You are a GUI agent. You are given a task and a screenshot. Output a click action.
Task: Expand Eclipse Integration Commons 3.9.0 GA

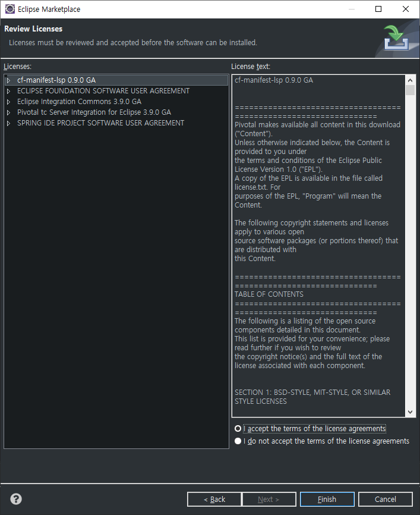pos(8,102)
